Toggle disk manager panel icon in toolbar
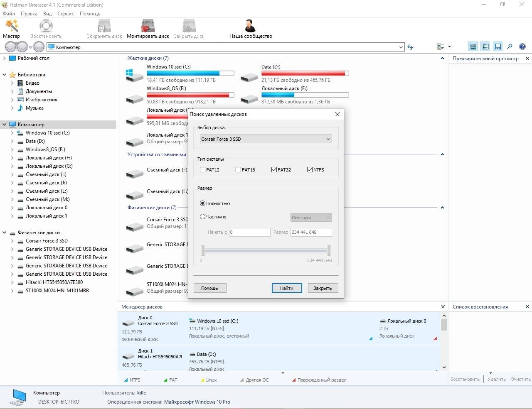532x409 pixels. pyautogui.click(x=473, y=47)
